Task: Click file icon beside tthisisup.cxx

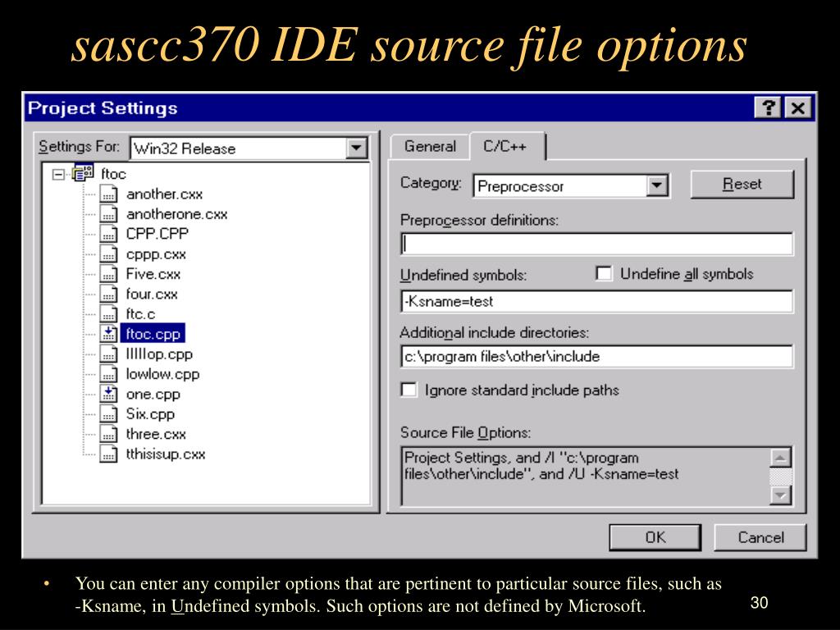Action: pyautogui.click(x=108, y=454)
